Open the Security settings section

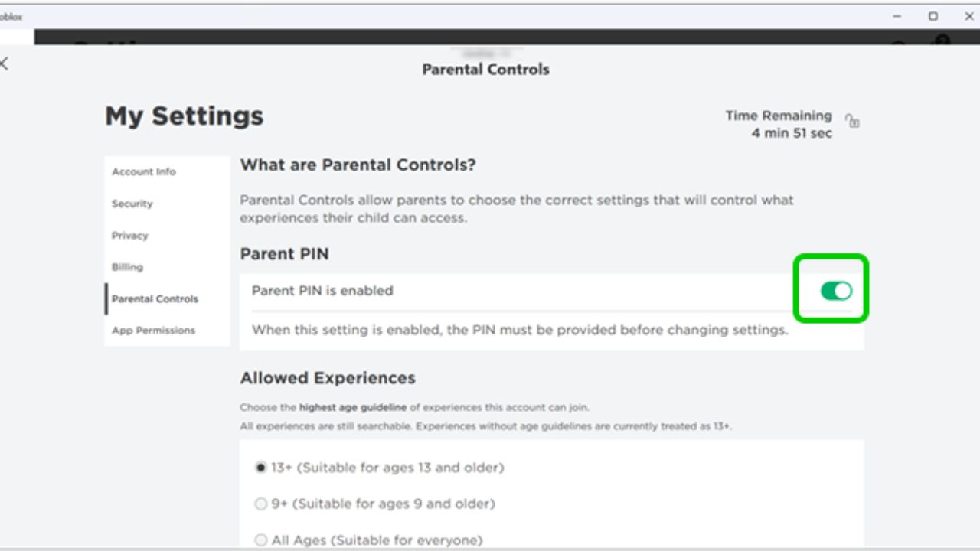pyautogui.click(x=132, y=204)
